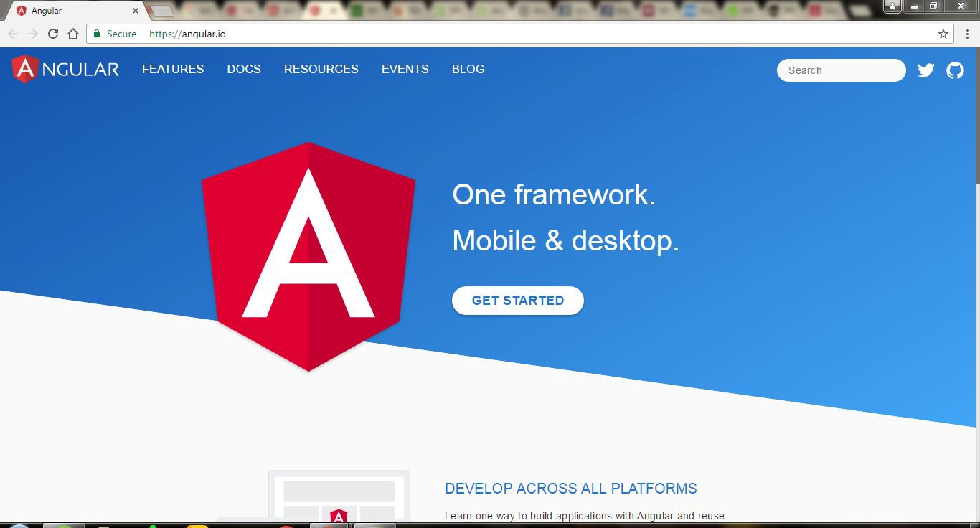The width and height of the screenshot is (980, 528).
Task: Open the RESOURCES nav item
Action: click(321, 69)
